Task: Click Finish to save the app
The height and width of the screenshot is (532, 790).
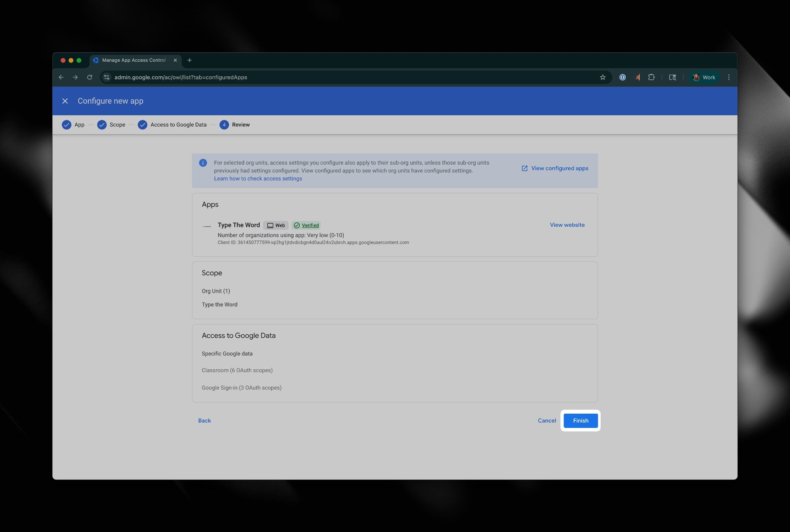Action: coord(581,421)
